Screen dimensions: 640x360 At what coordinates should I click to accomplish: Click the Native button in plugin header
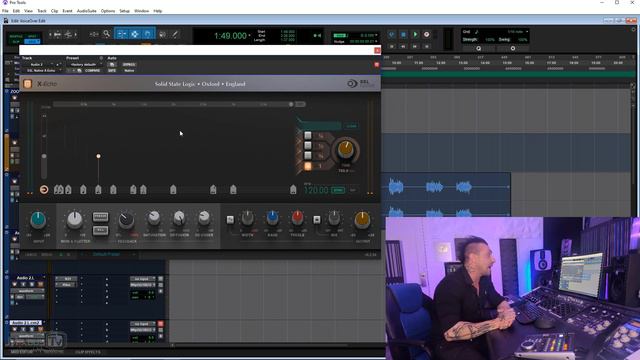129,71
